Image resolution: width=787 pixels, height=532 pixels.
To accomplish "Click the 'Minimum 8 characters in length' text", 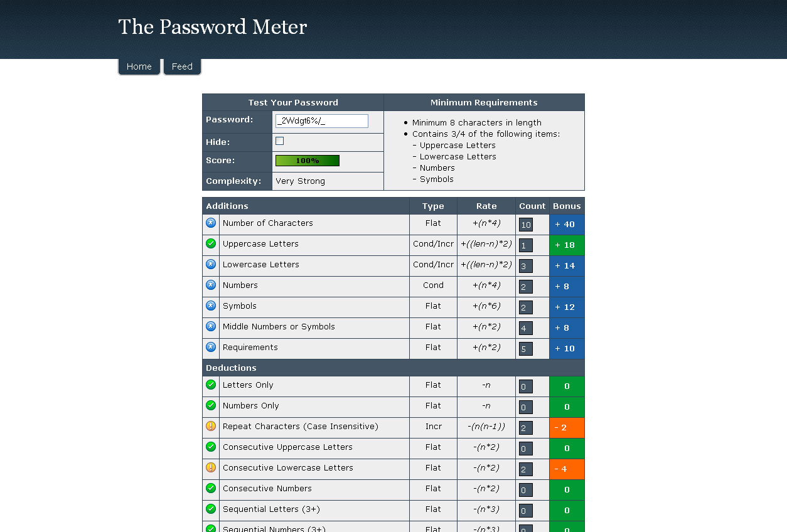I will tap(477, 123).
